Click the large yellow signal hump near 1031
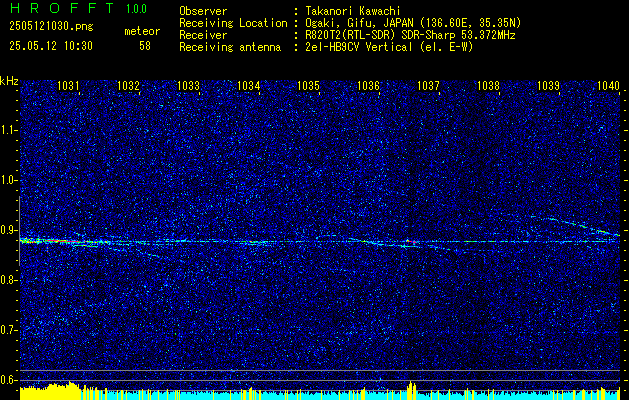This screenshot has width=629, height=400. (x=50, y=390)
